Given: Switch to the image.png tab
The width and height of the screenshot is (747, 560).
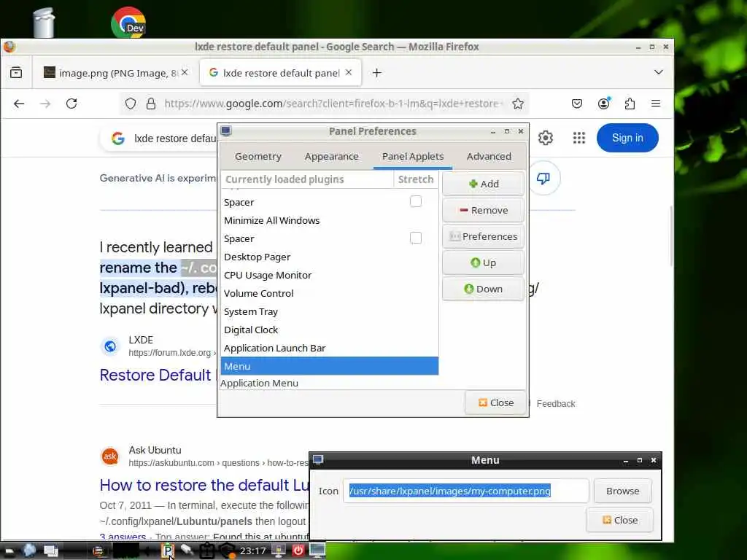Looking at the screenshot, I should (x=112, y=73).
